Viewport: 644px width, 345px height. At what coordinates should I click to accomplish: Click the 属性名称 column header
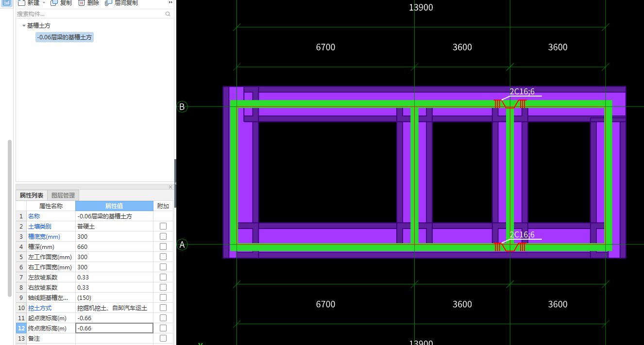(51, 206)
